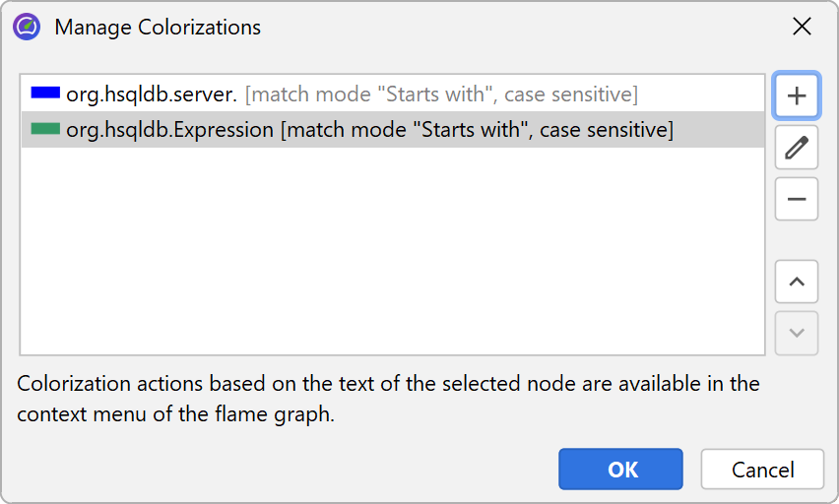Click the "Manage Colorizations" title text
This screenshot has height=504, width=839.
(x=158, y=28)
